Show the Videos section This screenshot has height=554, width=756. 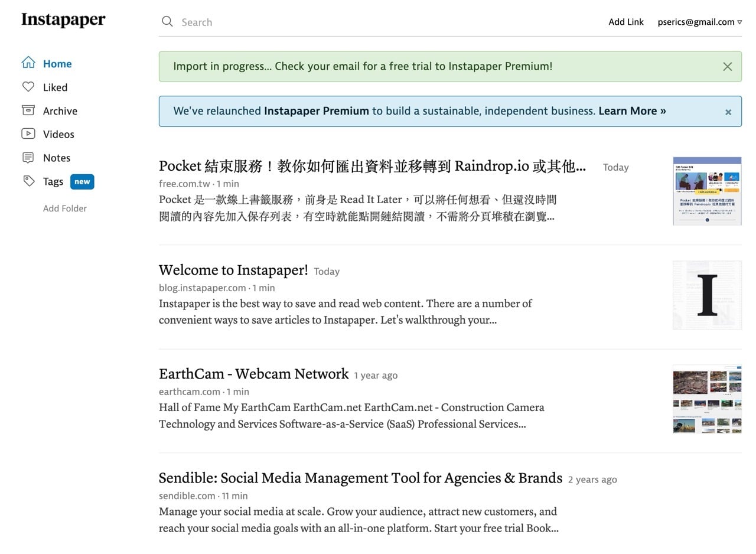click(58, 135)
